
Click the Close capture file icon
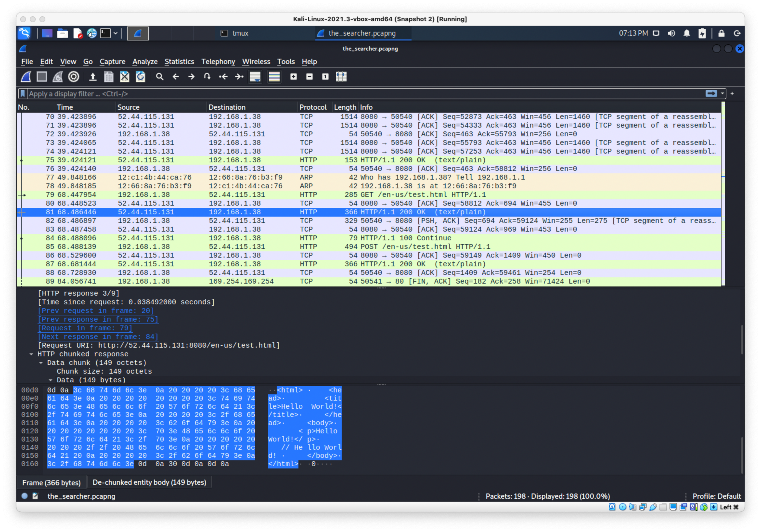coord(125,77)
